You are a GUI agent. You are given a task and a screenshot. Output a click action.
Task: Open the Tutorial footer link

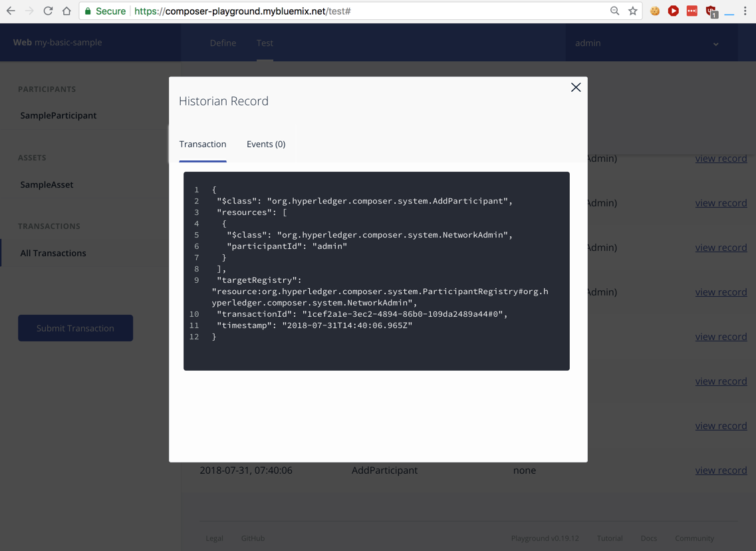(x=610, y=538)
